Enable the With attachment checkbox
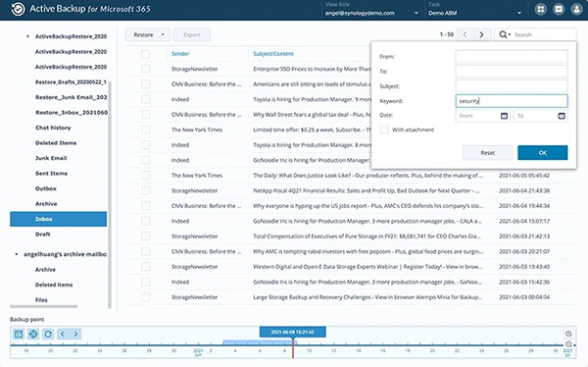 [384, 130]
